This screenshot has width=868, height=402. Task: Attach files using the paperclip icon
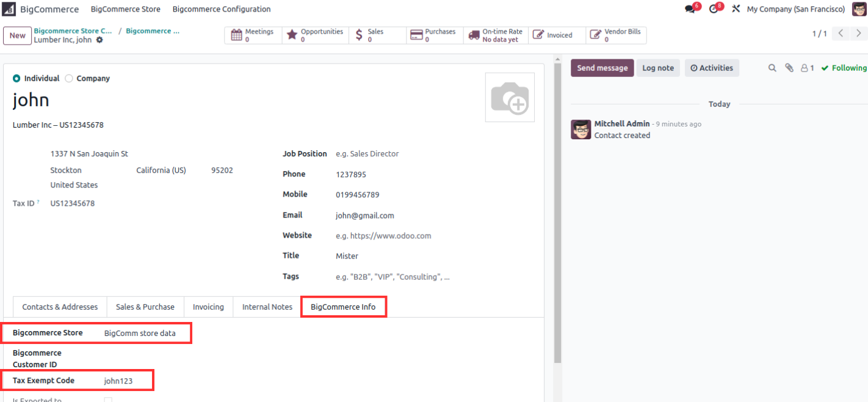tap(789, 68)
